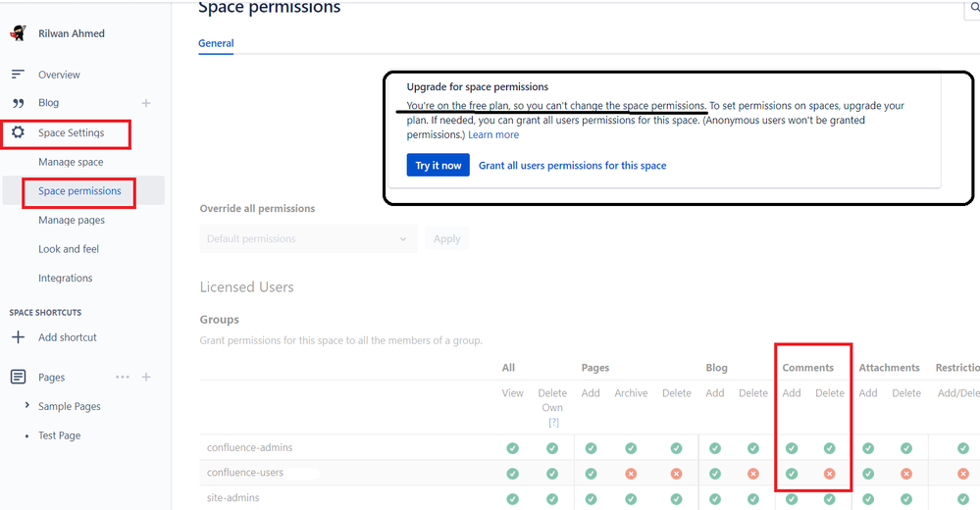Click confluence-users Attachments Delete red cross
Screen dimensions: 980x510
pos(906,474)
